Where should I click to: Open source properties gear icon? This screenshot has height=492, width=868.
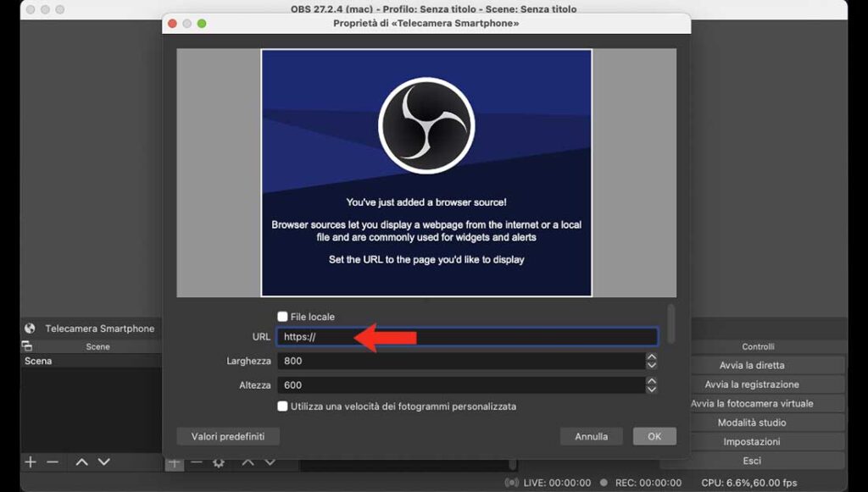(x=219, y=462)
